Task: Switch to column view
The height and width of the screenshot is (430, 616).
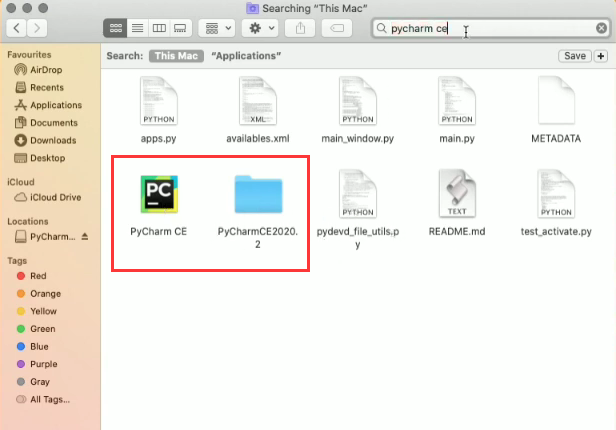Action: 159,29
